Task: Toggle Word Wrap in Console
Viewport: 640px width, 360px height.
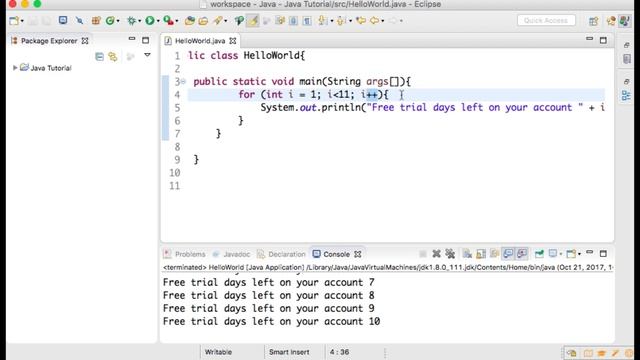Action: coord(494,254)
